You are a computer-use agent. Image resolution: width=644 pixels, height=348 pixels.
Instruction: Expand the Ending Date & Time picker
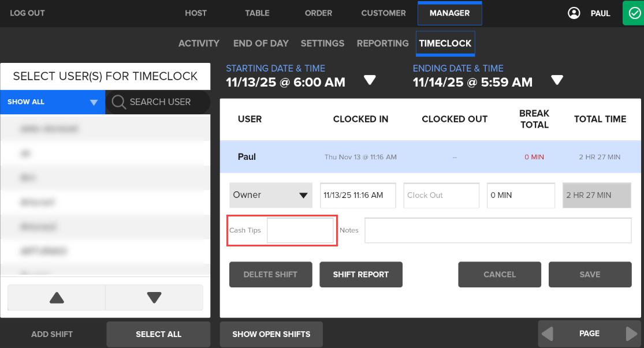tap(557, 80)
